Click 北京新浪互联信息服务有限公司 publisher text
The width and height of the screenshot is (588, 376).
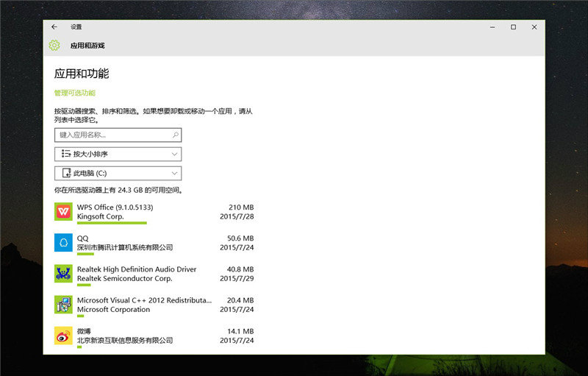pos(125,341)
